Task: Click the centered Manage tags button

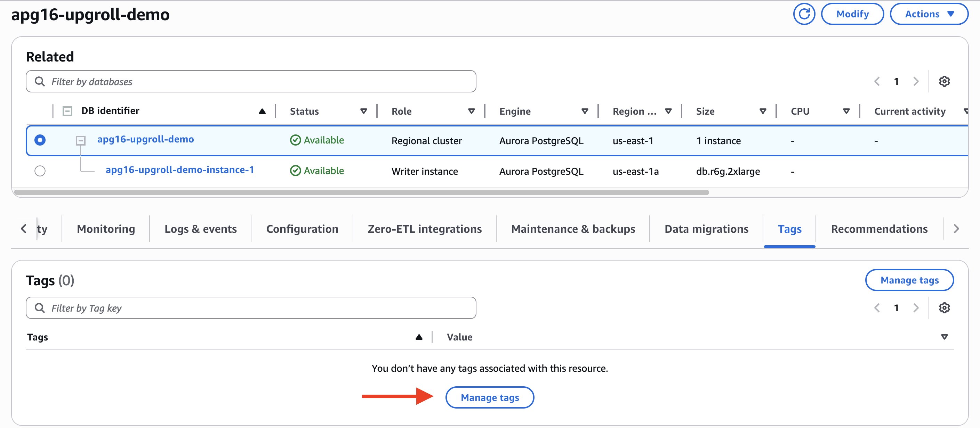Action: pyautogui.click(x=489, y=397)
